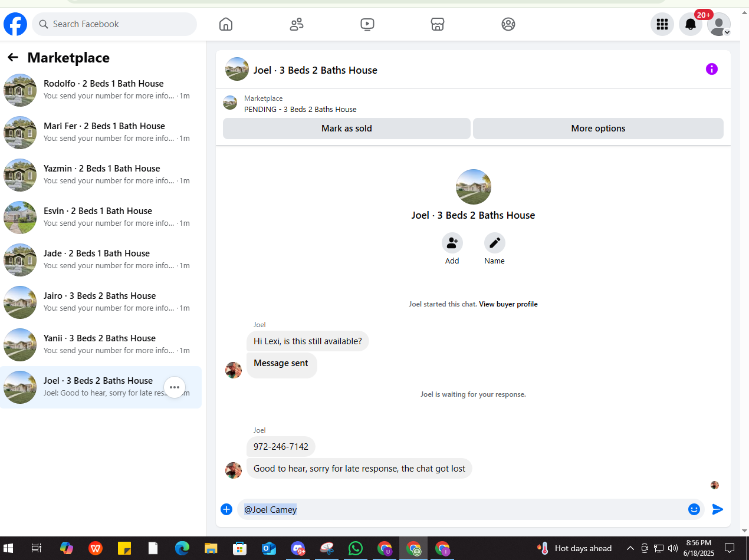The image size is (749, 560).
Task: Open Sticky Notes from the taskbar
Action: click(124, 548)
